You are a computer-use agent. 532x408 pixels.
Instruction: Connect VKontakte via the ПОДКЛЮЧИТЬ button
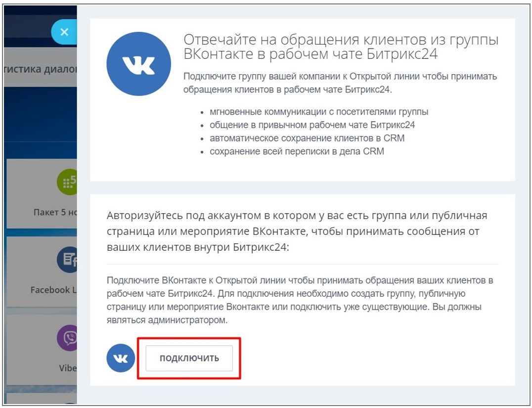pos(189,358)
